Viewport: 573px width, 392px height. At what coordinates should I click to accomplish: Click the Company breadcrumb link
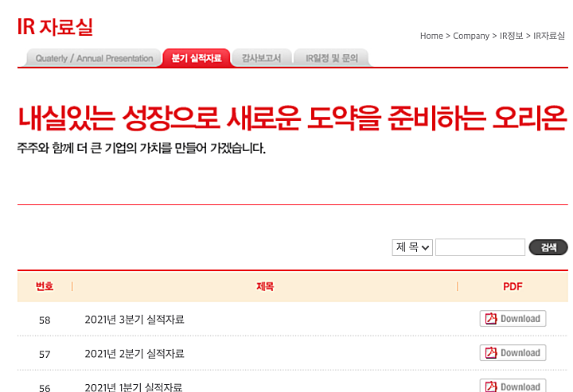tap(471, 36)
